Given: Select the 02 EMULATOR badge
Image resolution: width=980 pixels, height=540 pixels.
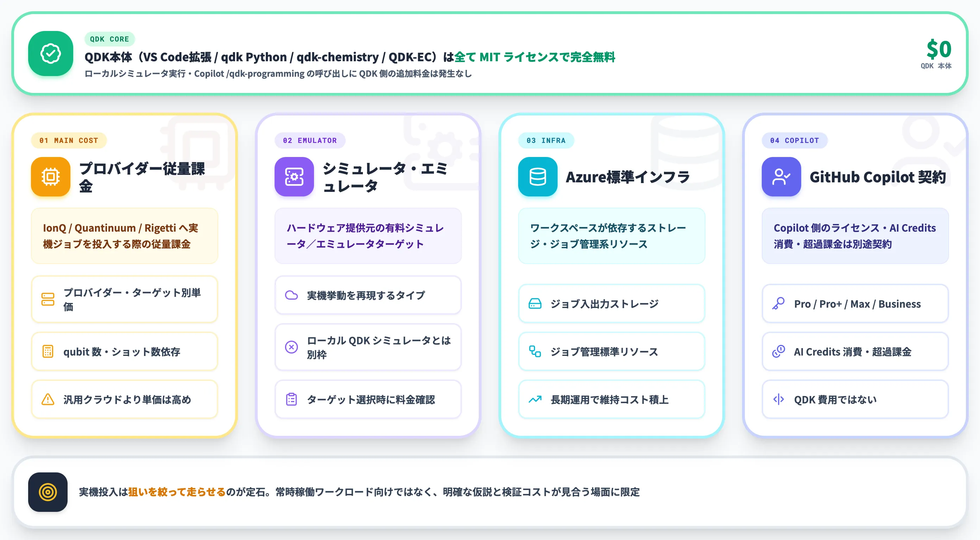Looking at the screenshot, I should click(x=310, y=140).
